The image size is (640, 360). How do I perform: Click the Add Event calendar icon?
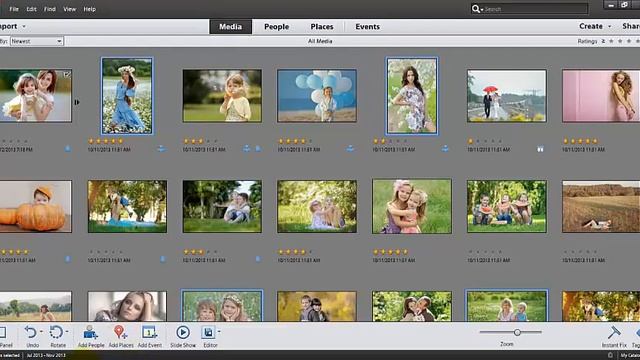pyautogui.click(x=149, y=332)
